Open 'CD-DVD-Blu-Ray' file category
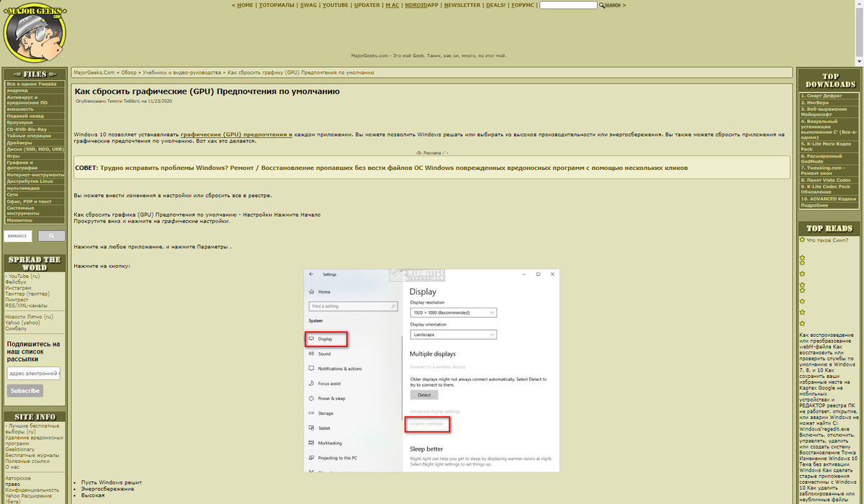 click(27, 129)
